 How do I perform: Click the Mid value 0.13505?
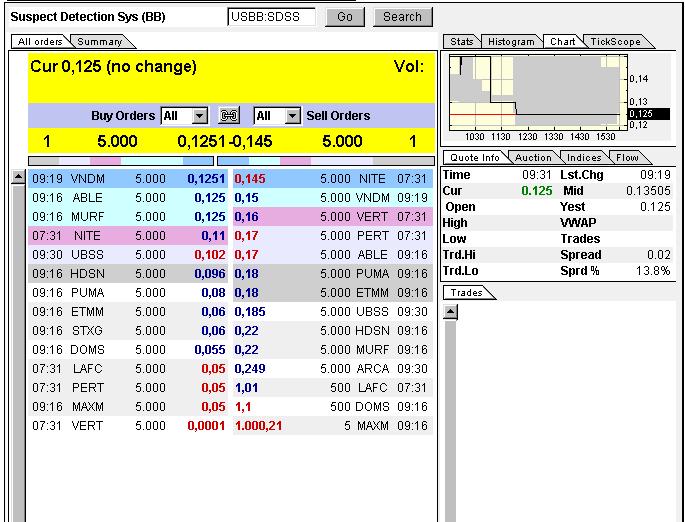pyautogui.click(x=648, y=191)
